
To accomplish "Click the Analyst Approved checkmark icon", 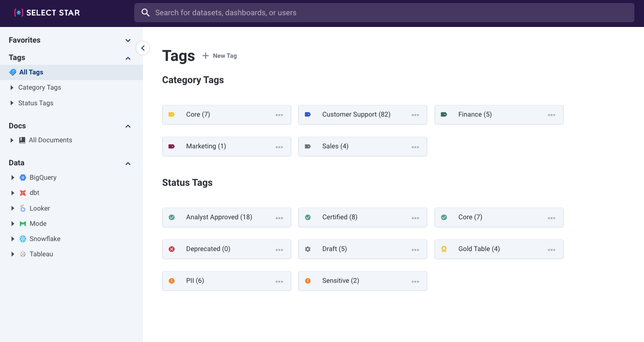I will (x=172, y=217).
